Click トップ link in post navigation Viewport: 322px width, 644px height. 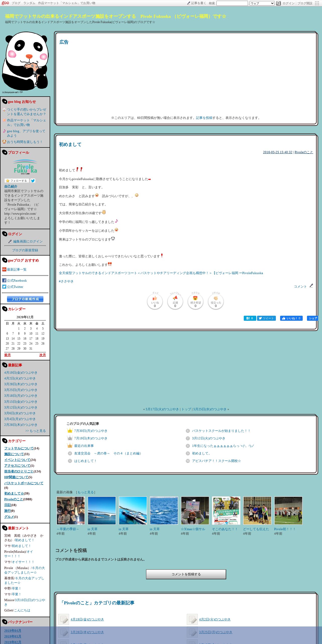pos(186,409)
